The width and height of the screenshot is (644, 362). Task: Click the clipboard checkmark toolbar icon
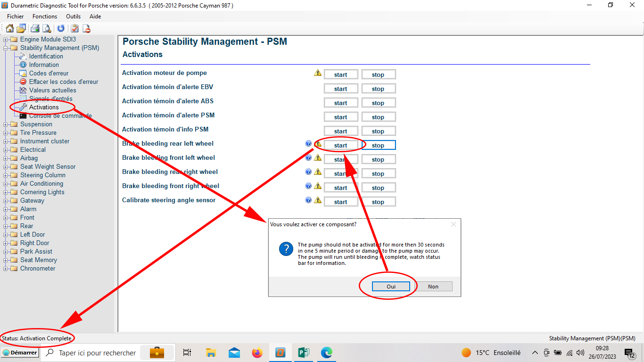tap(74, 28)
